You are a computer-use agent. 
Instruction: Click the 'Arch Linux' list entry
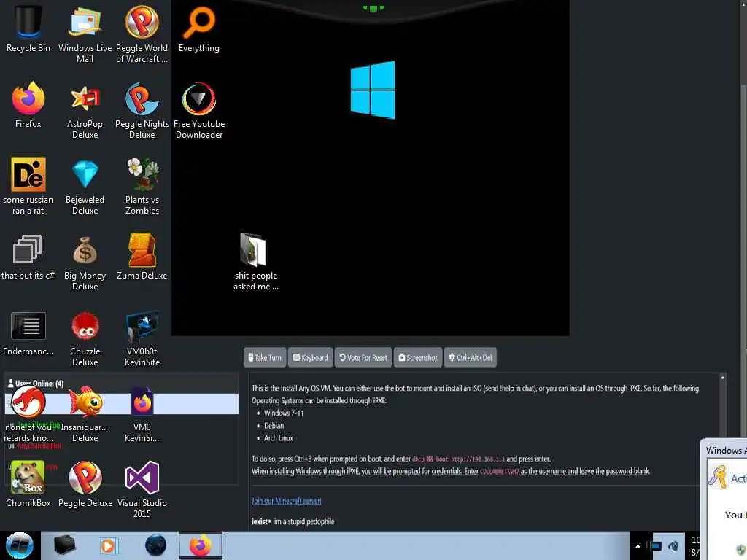pos(278,438)
